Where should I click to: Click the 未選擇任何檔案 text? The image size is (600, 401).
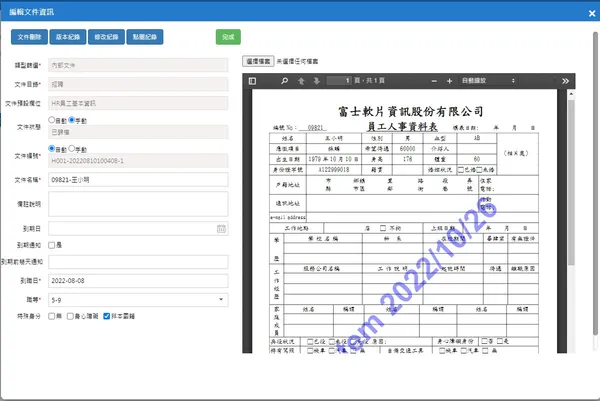(x=297, y=61)
